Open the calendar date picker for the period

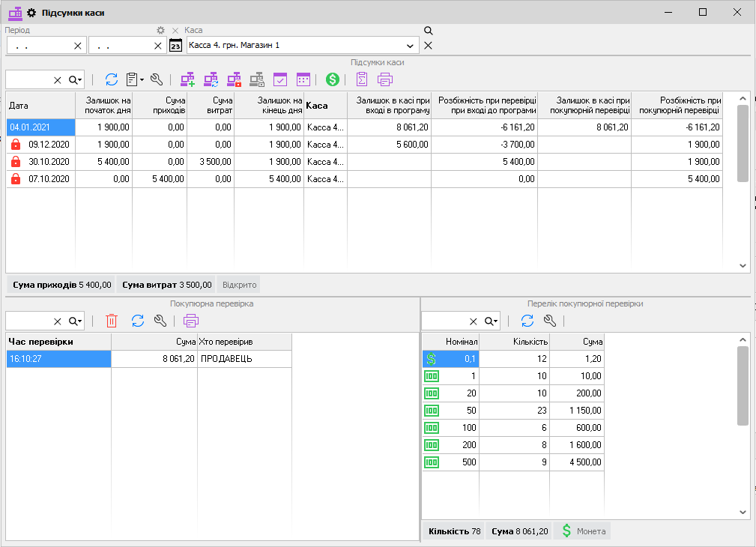(x=175, y=46)
